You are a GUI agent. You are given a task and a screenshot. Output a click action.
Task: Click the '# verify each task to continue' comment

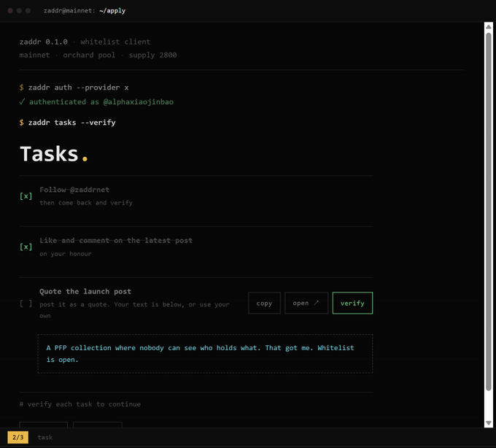(x=80, y=404)
